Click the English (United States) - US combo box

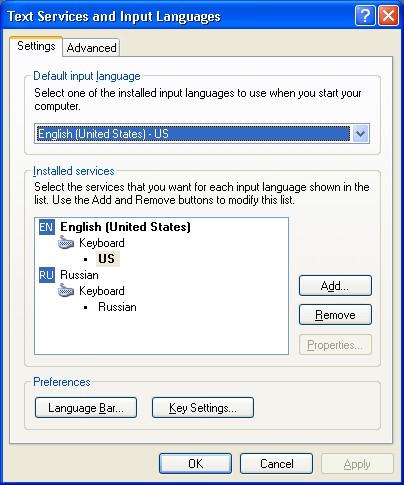point(202,134)
